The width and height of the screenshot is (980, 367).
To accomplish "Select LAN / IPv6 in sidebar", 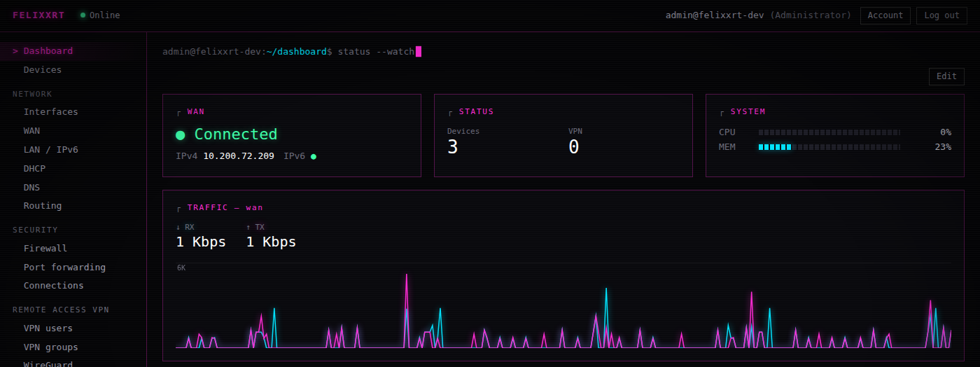I will tap(73, 150).
